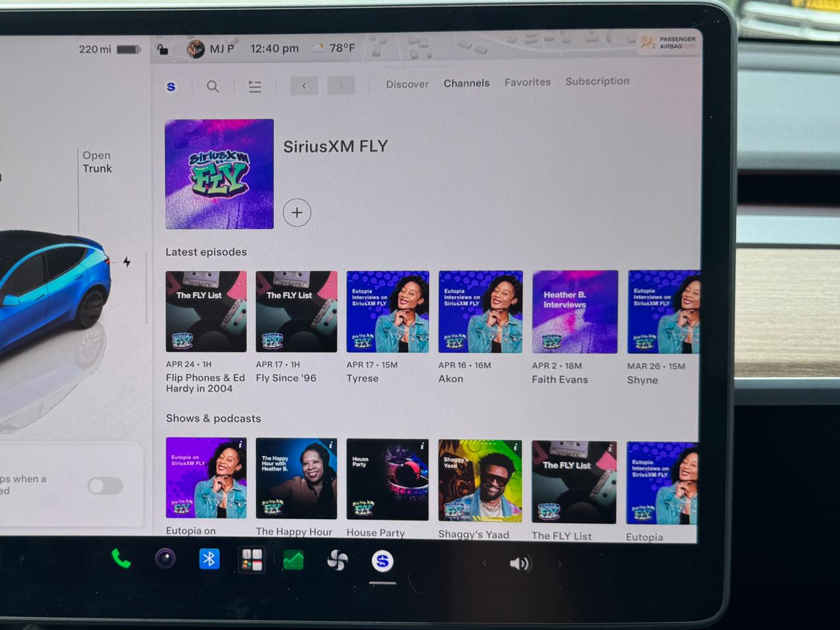The image size is (840, 630).
Task: Open the Tyrese interview episode thumbnail
Action: [388, 312]
